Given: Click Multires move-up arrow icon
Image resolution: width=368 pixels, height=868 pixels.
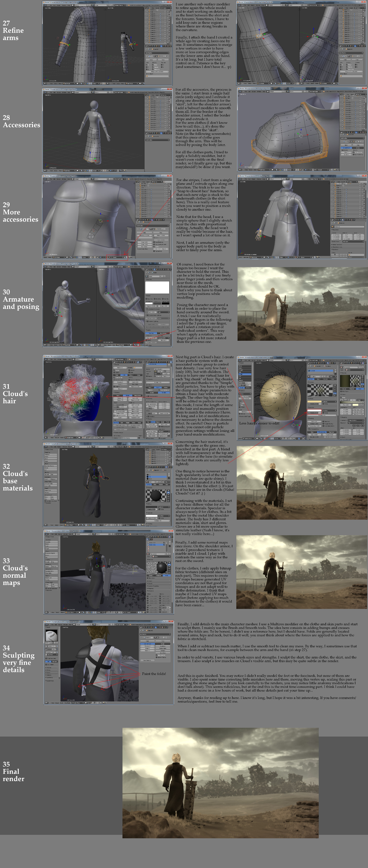Looking at the screenshot, I should [164, 638].
